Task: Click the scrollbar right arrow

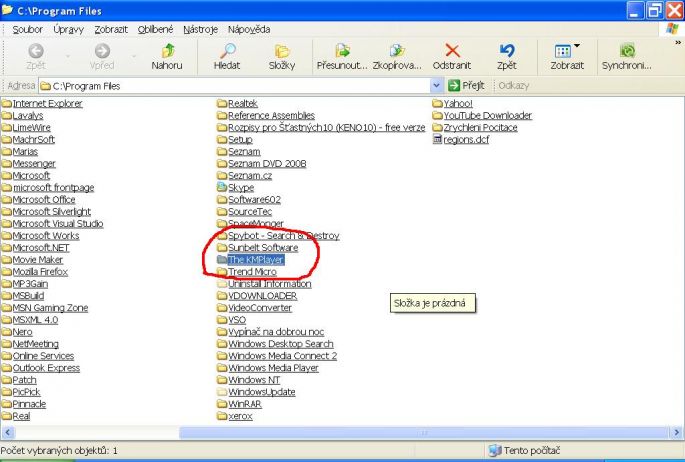Action: [676, 433]
